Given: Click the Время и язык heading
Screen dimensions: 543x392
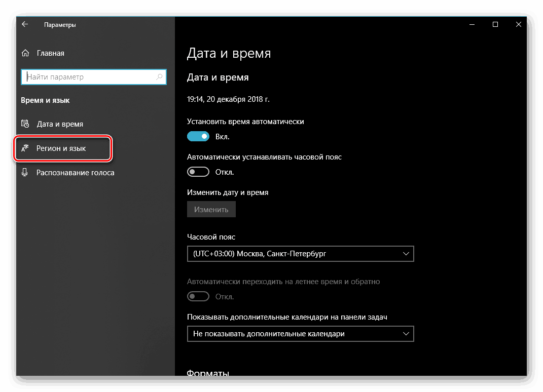Looking at the screenshot, I should (x=45, y=100).
